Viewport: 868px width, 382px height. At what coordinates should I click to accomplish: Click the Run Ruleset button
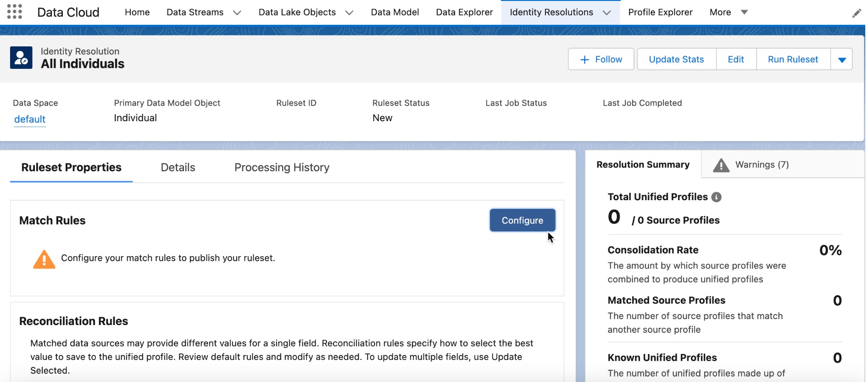793,59
